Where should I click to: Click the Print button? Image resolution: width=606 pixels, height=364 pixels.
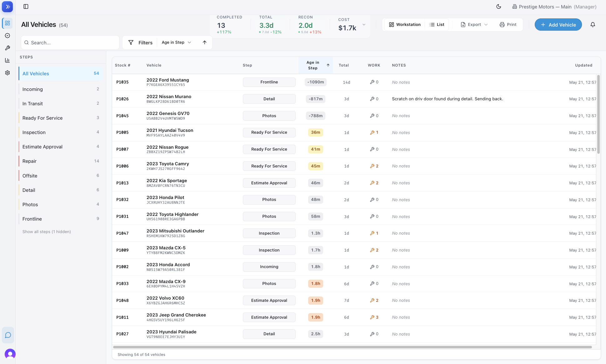508,25
